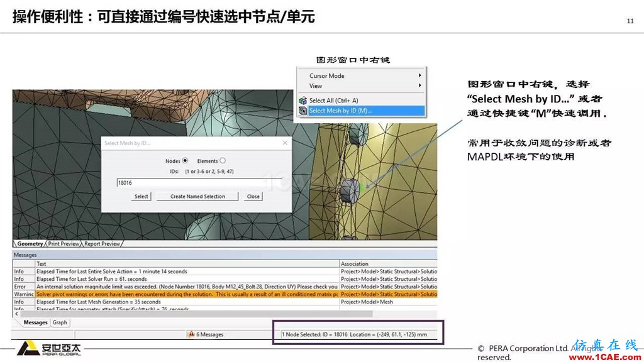Switch to the Messages bottom tab

(x=35, y=322)
